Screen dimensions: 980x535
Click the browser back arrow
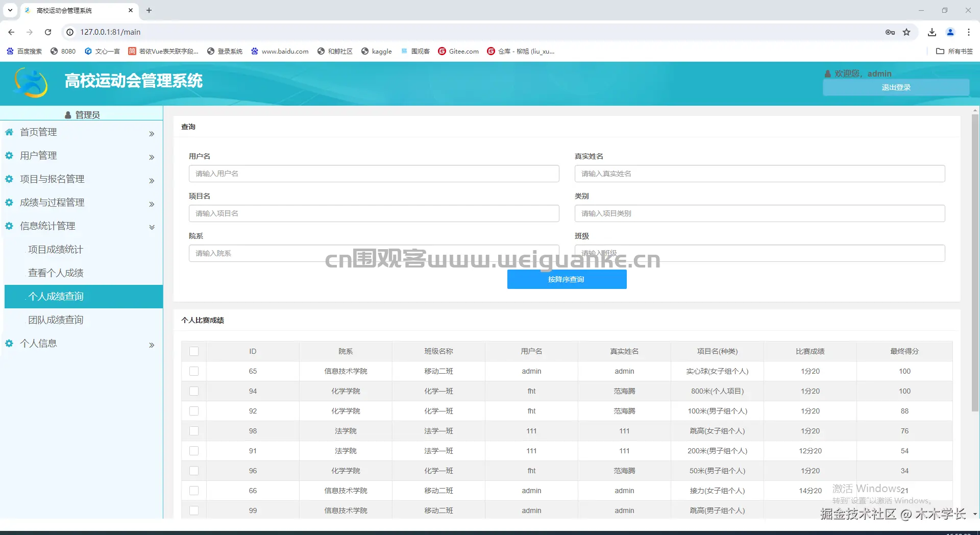tap(11, 32)
